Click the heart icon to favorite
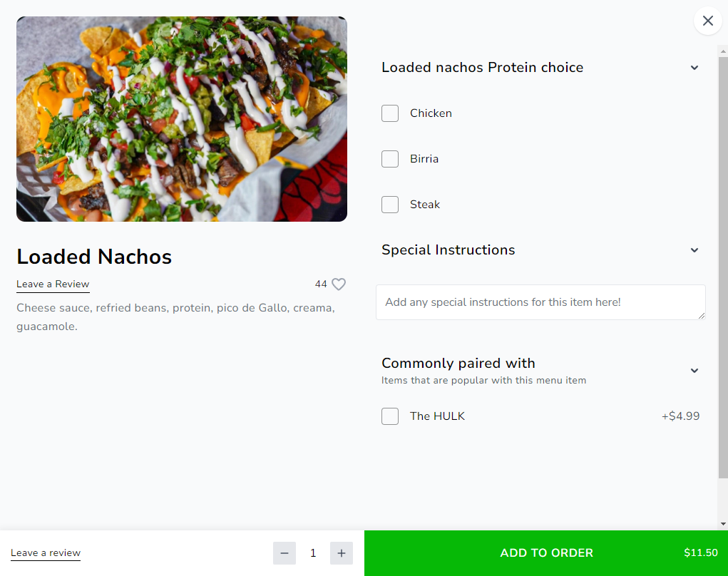Viewport: 728px width, 576px height. click(x=339, y=284)
